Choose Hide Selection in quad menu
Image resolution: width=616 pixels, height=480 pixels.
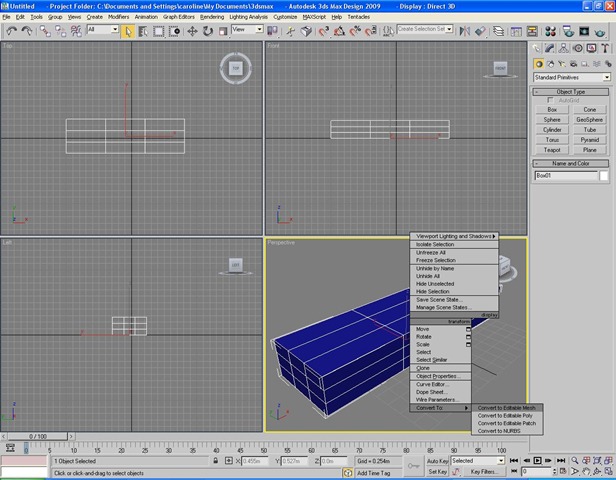click(433, 291)
